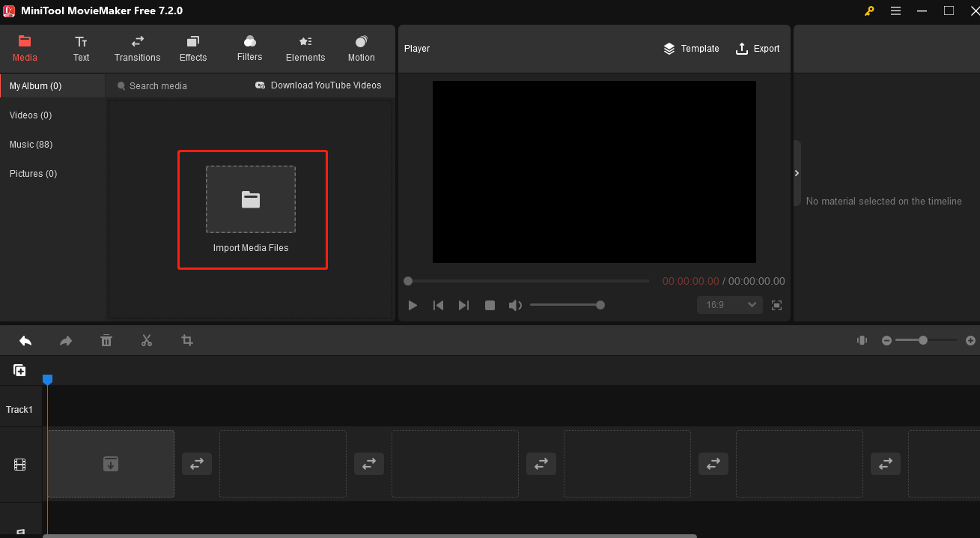Click the third transition slot icon
The image size is (980, 538).
541,464
